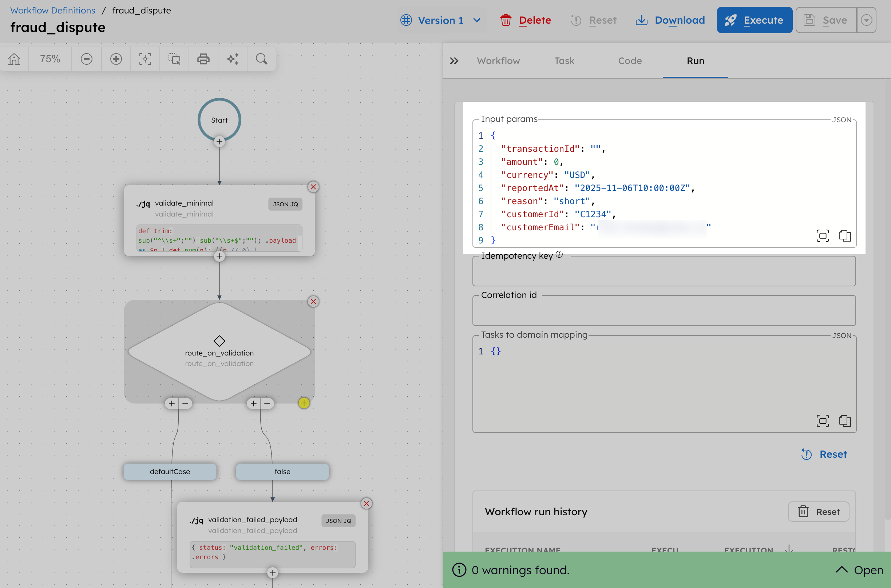Select the home/overview icon in canvas toolbar
This screenshot has height=588, width=891.
click(x=14, y=59)
